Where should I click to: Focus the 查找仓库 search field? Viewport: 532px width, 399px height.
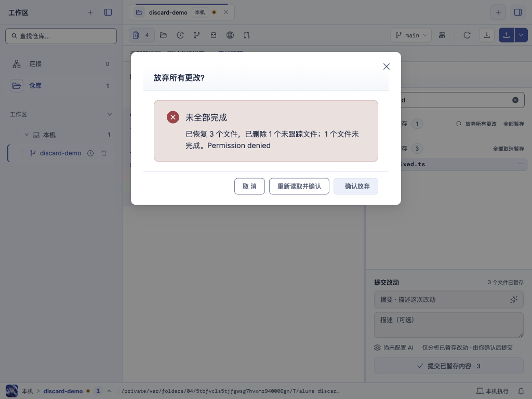pyautogui.click(x=61, y=36)
